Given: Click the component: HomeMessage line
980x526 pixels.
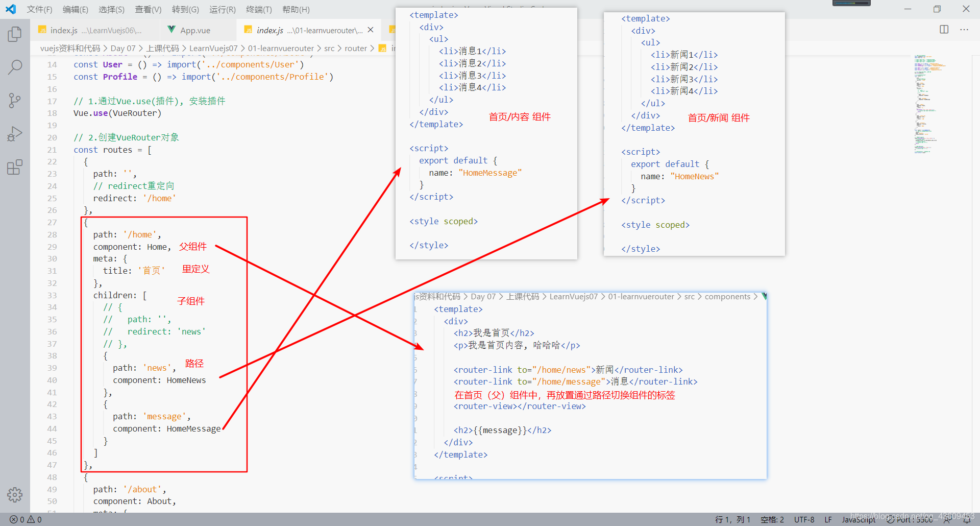Looking at the screenshot, I should coord(167,429).
